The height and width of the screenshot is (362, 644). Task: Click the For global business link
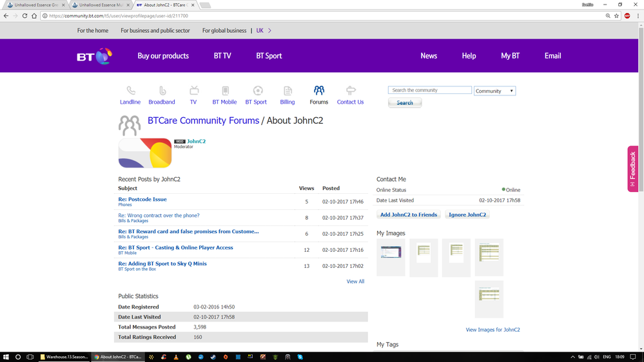[224, 30]
